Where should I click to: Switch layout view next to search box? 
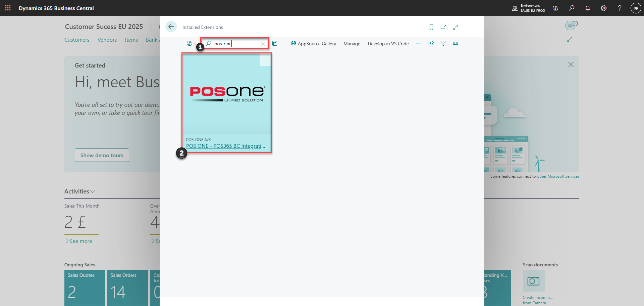(x=275, y=43)
